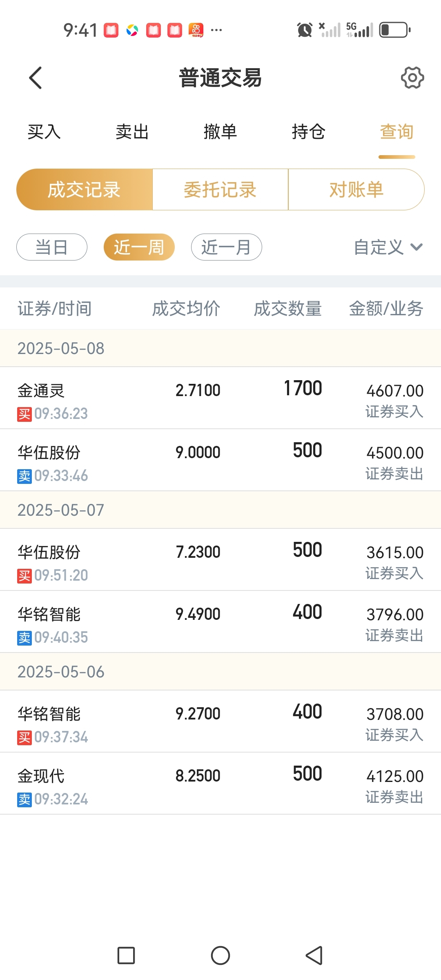Click the chevron beside 自定义
This screenshot has height=980, width=441.
click(416, 247)
